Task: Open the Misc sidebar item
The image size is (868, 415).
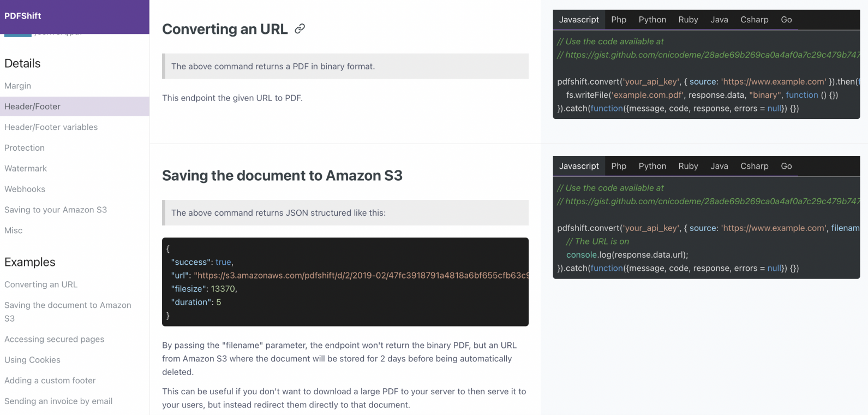Action: coord(14,231)
